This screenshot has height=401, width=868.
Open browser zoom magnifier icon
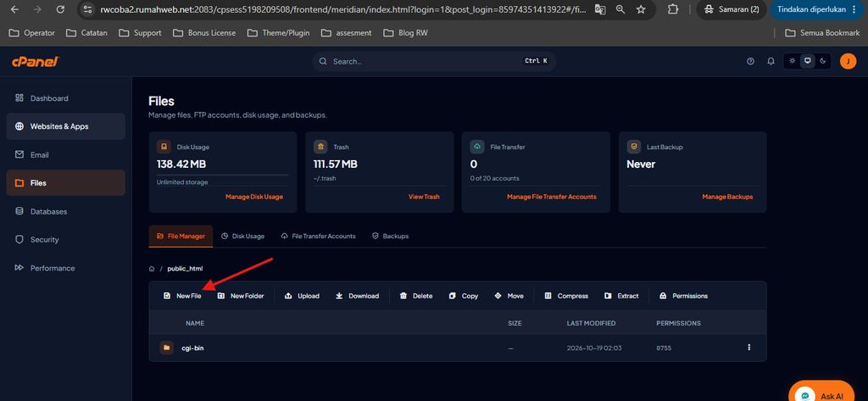pyautogui.click(x=620, y=9)
